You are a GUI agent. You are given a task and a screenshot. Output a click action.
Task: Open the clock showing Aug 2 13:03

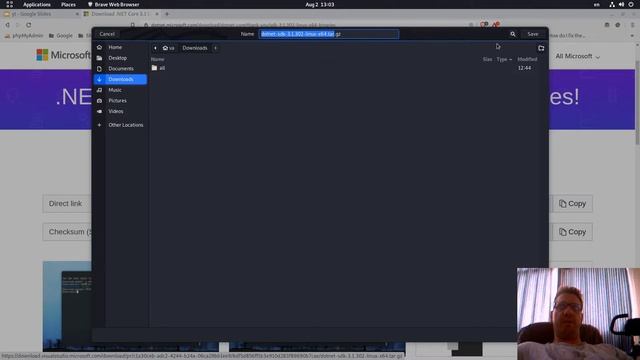point(320,4)
